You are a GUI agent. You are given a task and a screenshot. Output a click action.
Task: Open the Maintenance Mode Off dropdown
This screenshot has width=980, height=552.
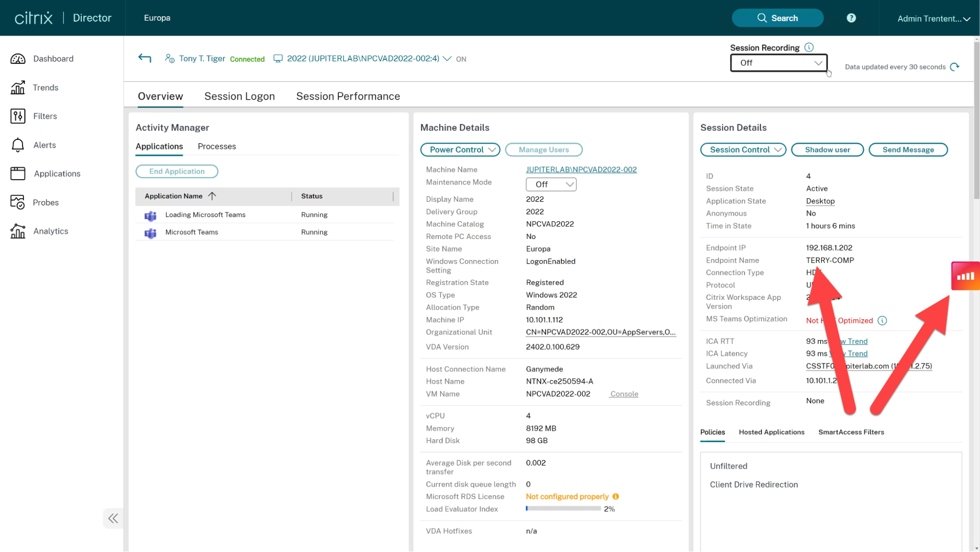pos(551,184)
